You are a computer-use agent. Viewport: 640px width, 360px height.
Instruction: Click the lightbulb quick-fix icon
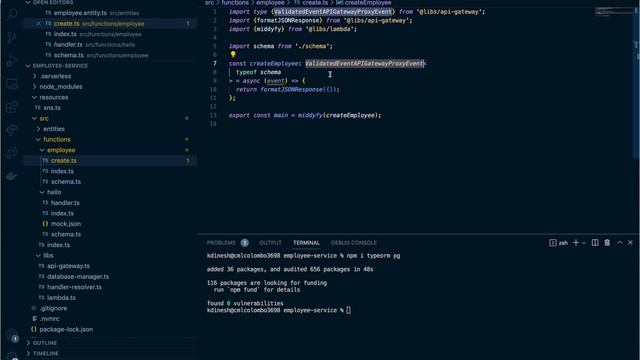[x=233, y=54]
